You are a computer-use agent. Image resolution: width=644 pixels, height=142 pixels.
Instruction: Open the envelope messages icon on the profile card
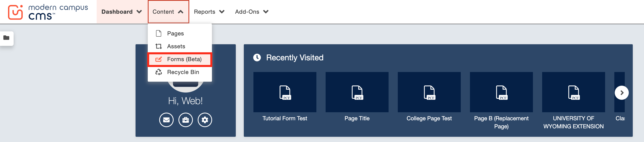click(x=166, y=120)
